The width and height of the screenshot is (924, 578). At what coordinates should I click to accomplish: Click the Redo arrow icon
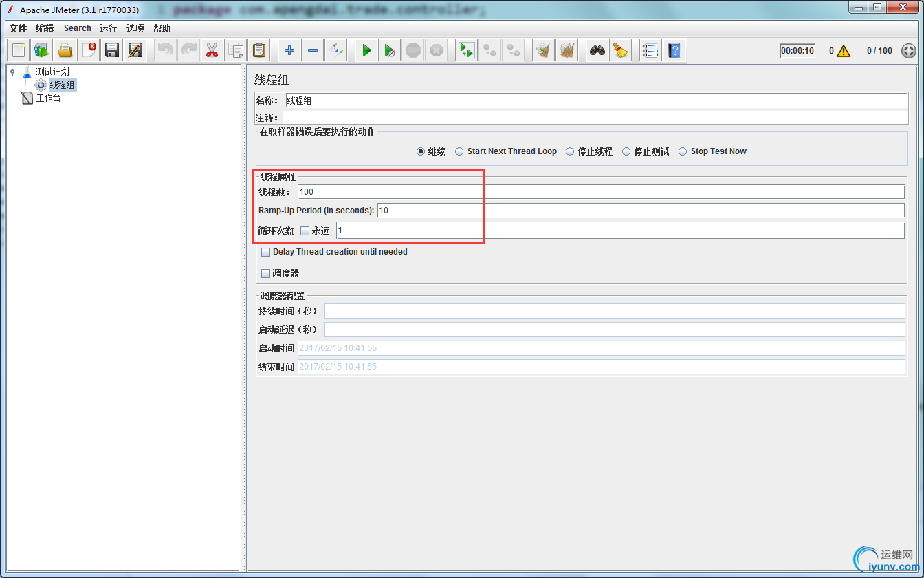tap(189, 50)
